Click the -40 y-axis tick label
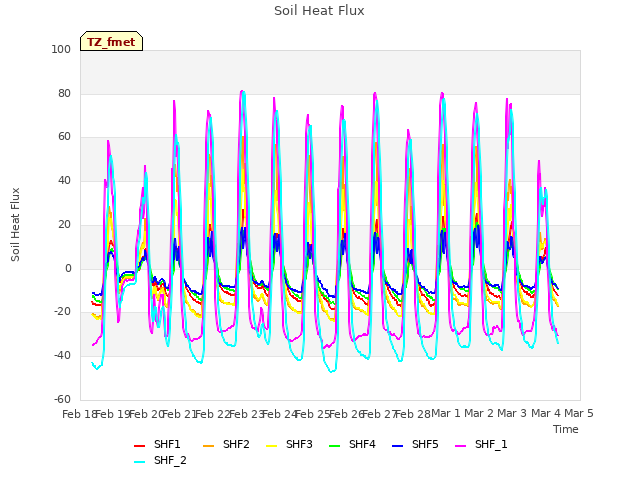Screen dimensions: 640x480 pos(62,356)
